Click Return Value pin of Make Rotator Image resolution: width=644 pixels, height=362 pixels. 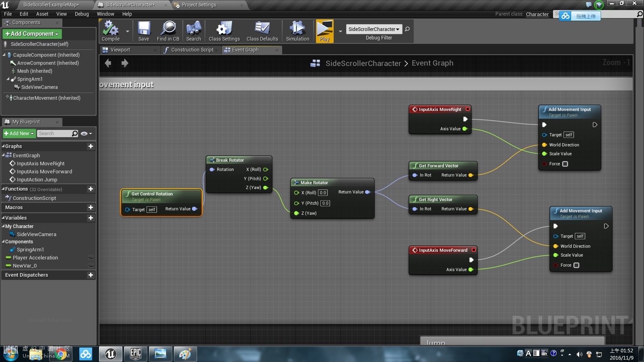367,192
